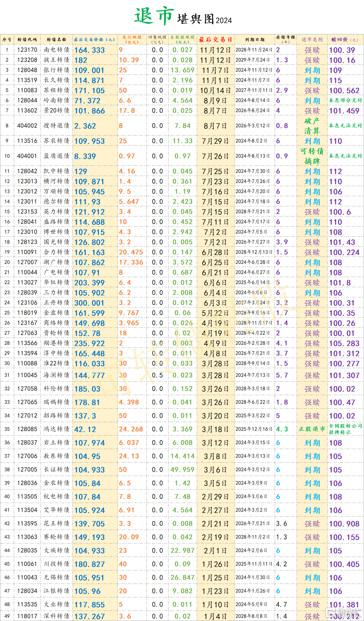Image resolution: width=364 pixels, height=621 pixels.
Task: Click the 赎回价 column header
Action: (344, 39)
